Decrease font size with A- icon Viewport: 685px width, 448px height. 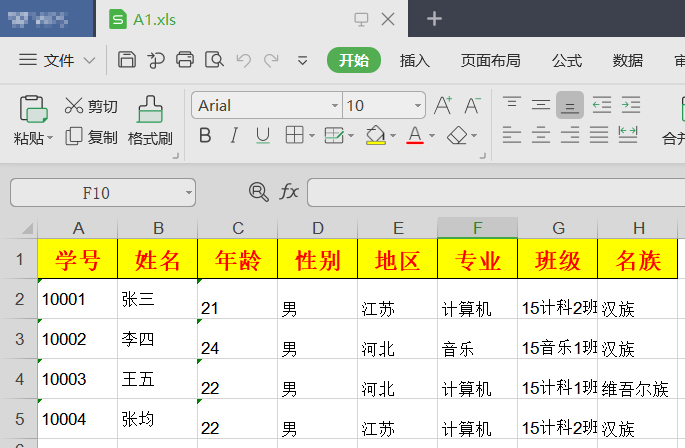[472, 105]
